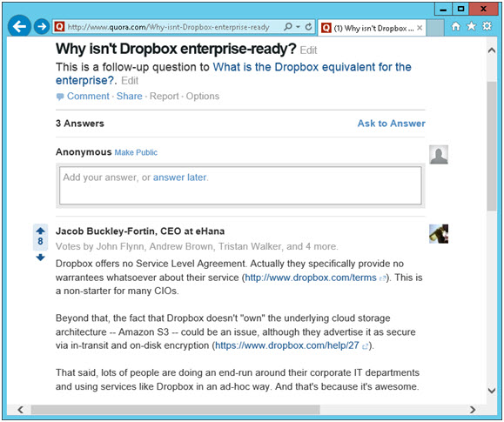
Task: Close the "Why isn't Dropbox" tab
Action: coord(420,28)
